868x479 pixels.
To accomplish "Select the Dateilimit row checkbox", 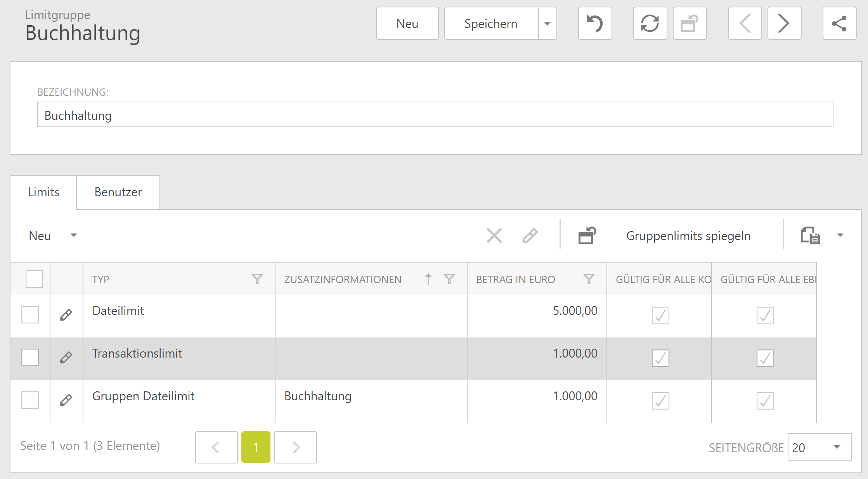I will [30, 315].
